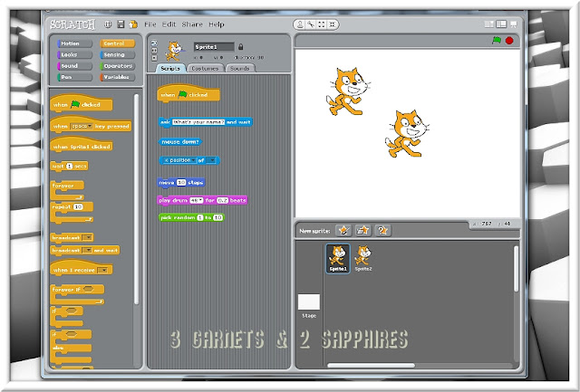Image resolution: width=580 pixels, height=392 pixels.
Task: Open dropdown on 'when I receive' block
Action: point(102,270)
